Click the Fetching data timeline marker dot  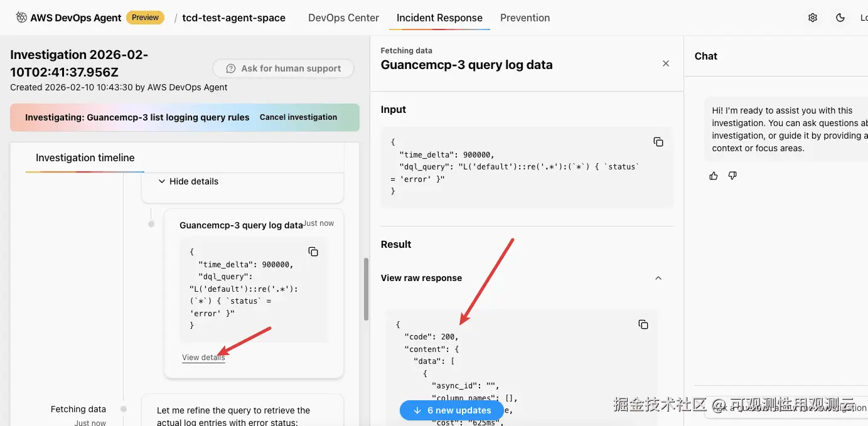[124, 409]
